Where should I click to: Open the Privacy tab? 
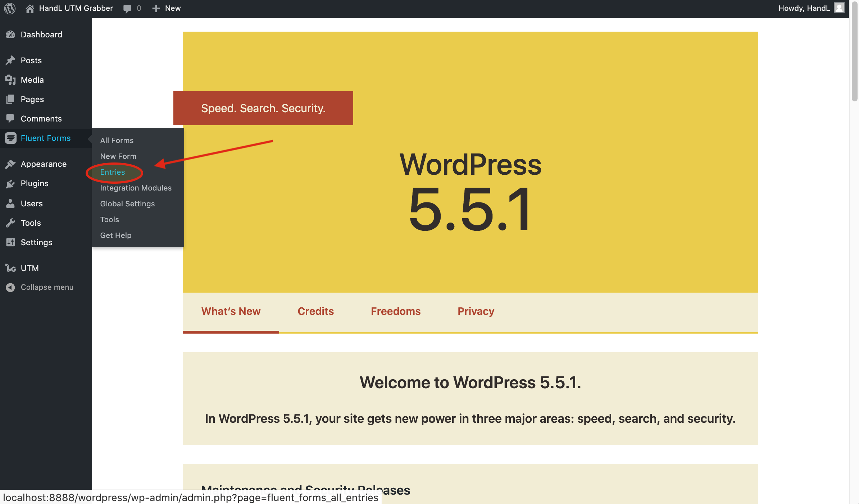[476, 311]
